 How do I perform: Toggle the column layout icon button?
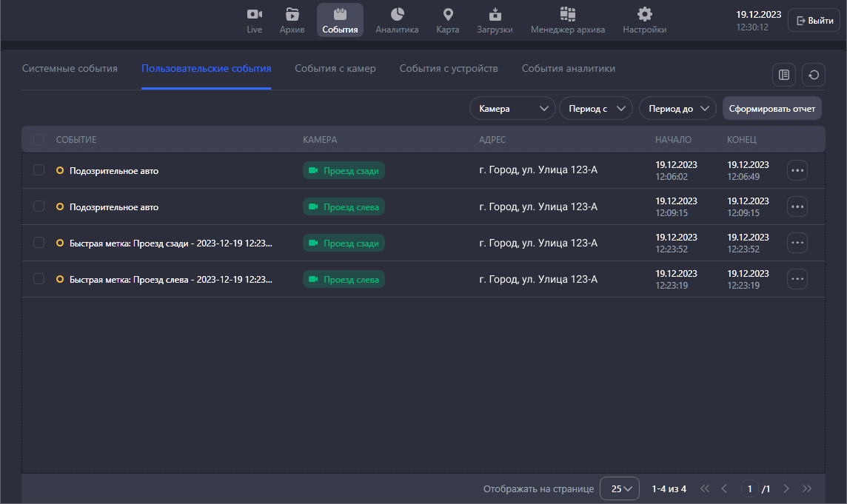[783, 74]
